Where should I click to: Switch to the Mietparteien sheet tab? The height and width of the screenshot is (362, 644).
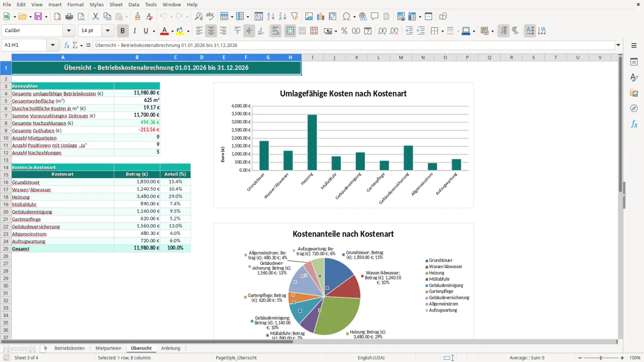pos(108,348)
